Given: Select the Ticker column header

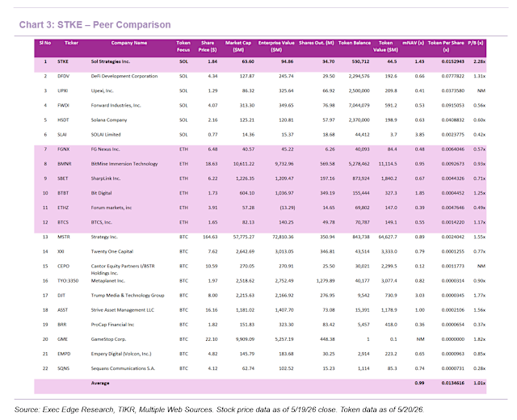Looking at the screenshot, I should tap(71, 43).
